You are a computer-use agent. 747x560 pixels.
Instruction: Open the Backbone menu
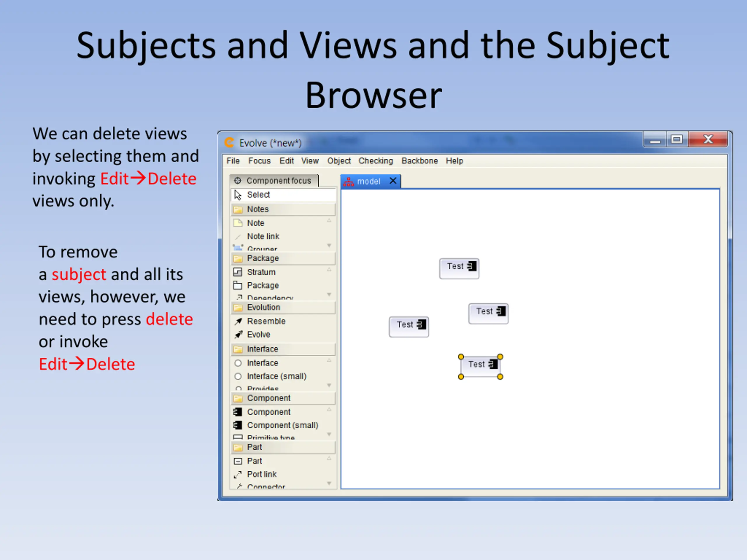tap(419, 161)
